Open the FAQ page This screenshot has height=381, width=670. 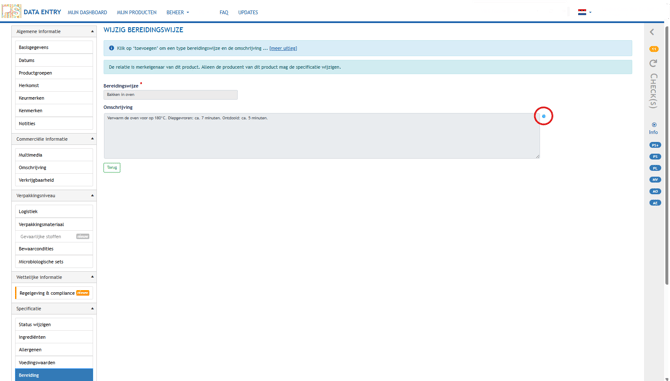tap(224, 12)
